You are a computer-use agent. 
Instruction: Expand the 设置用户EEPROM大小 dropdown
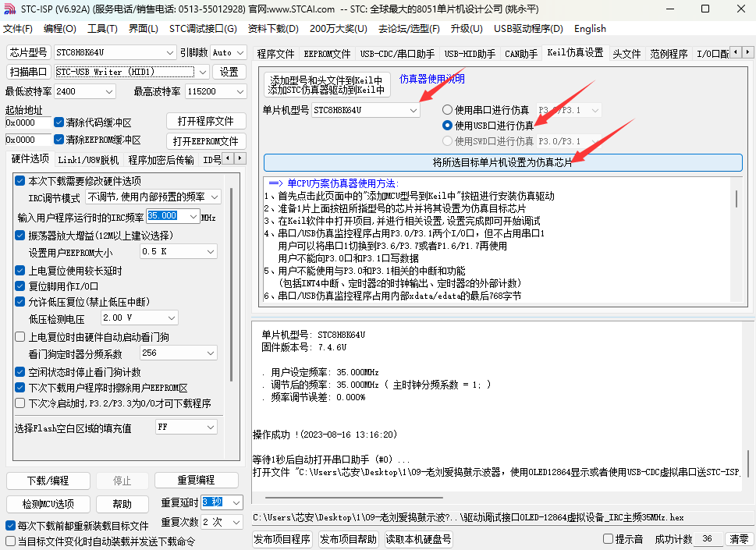[178, 251]
